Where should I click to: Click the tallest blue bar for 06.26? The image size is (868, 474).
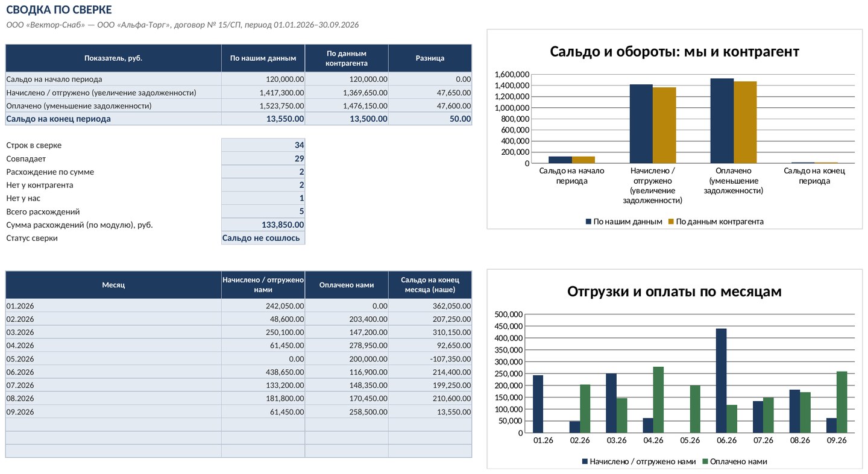click(x=721, y=381)
